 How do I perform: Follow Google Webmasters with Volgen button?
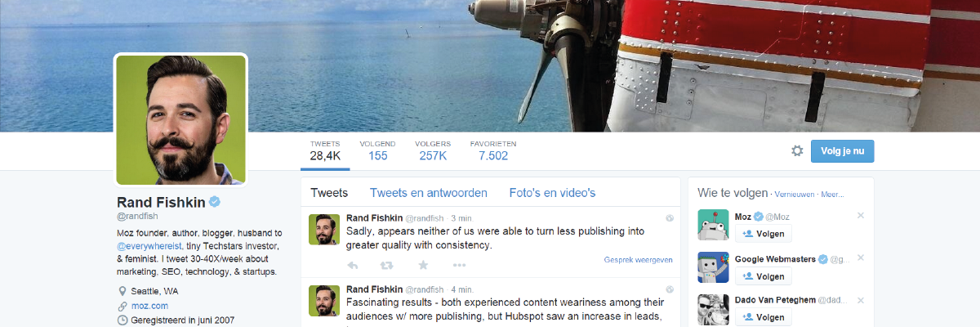pyautogui.click(x=763, y=276)
